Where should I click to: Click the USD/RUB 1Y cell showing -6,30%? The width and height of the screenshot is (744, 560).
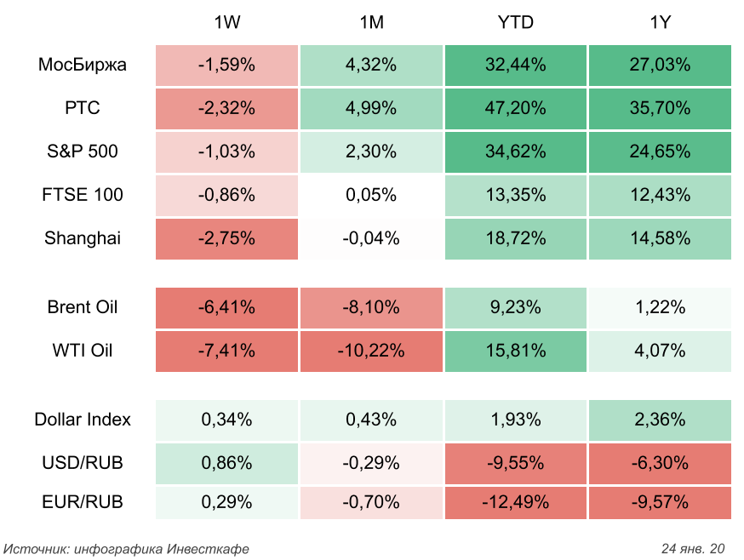(x=660, y=463)
